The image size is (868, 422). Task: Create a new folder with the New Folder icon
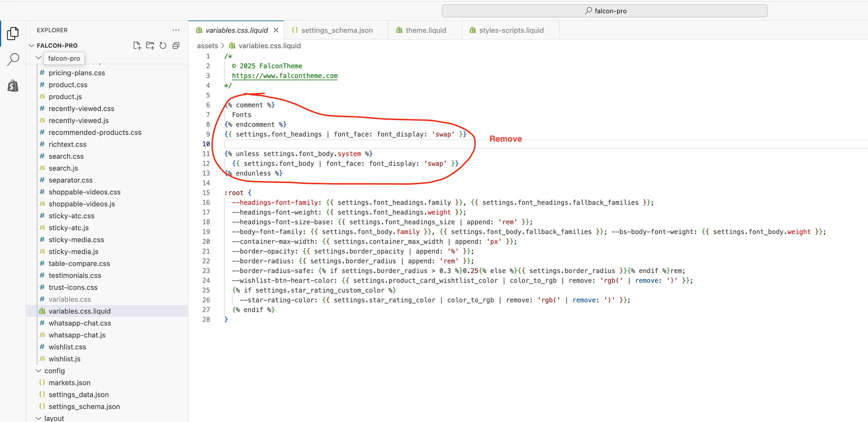tap(150, 45)
